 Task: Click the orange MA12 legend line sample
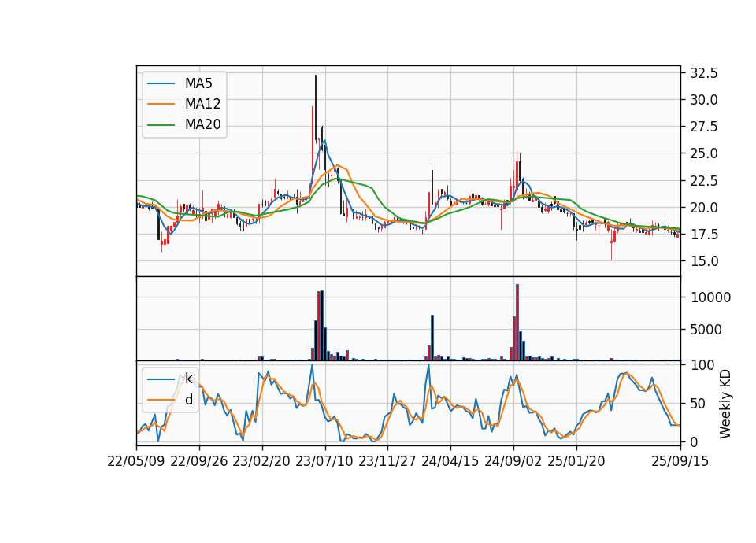(161, 104)
